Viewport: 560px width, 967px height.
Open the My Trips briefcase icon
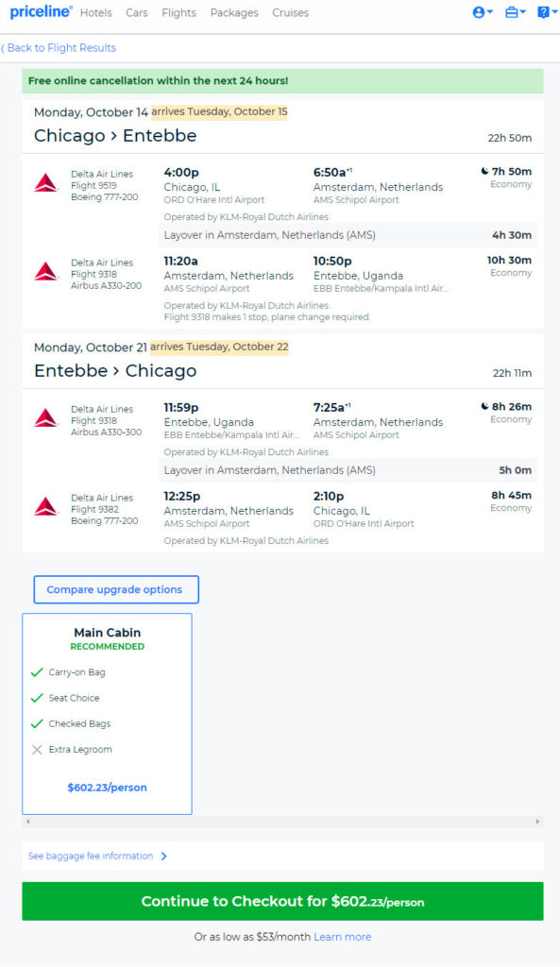(x=511, y=12)
